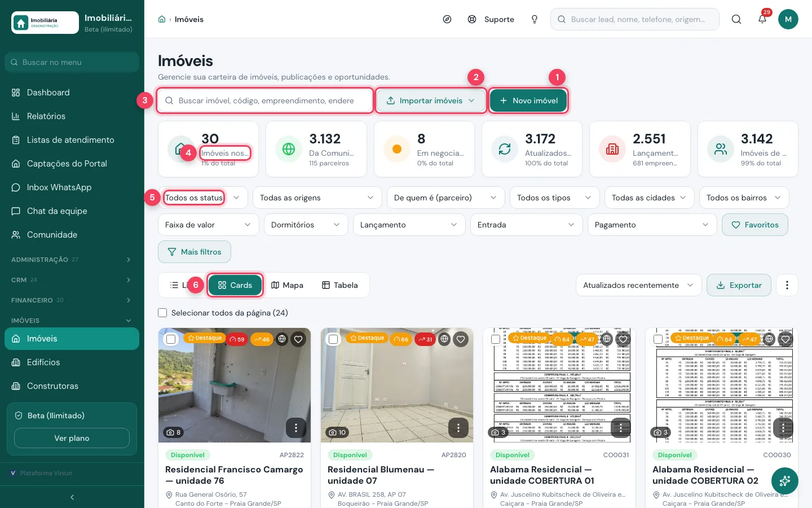
Task: Select the Residencial Francisco Camargo card checkbox
Action: [x=171, y=339]
